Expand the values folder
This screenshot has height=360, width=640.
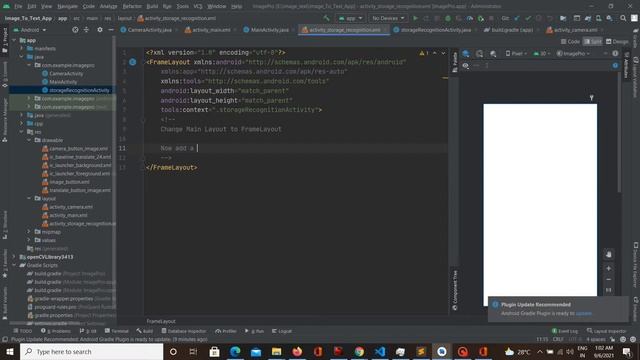(x=29, y=240)
